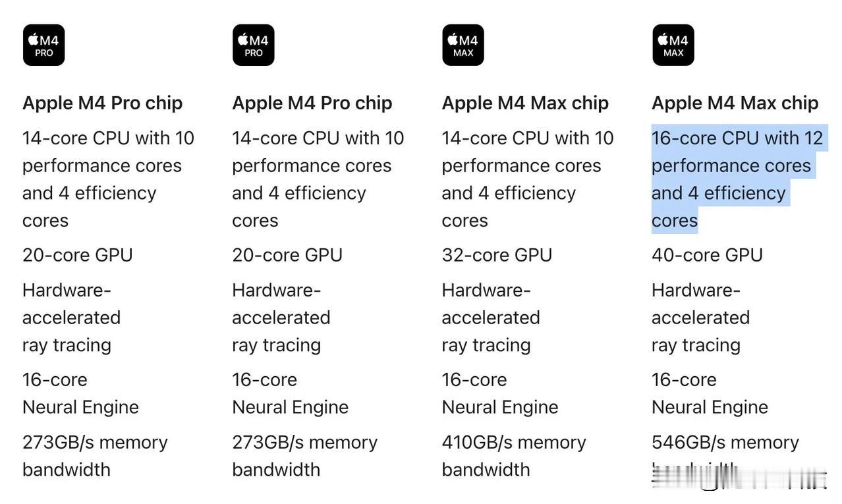Click the rightmost M4 Max chip icon

tap(673, 45)
